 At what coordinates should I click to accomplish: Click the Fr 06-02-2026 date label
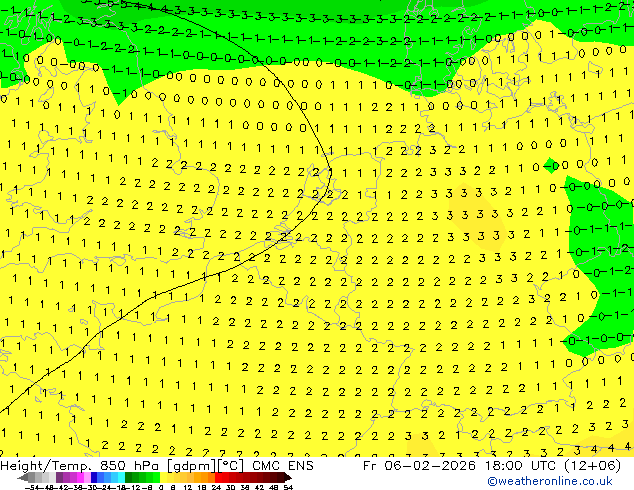tap(419, 466)
